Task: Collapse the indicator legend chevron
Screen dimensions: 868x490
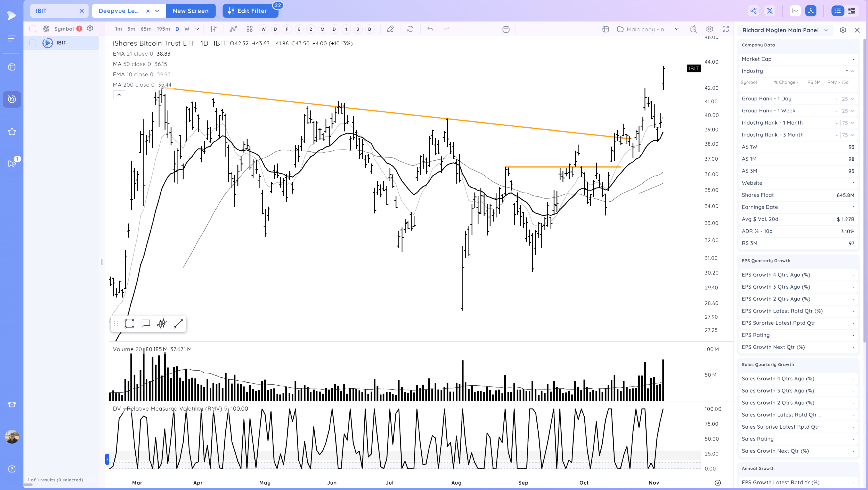Action: (119, 95)
